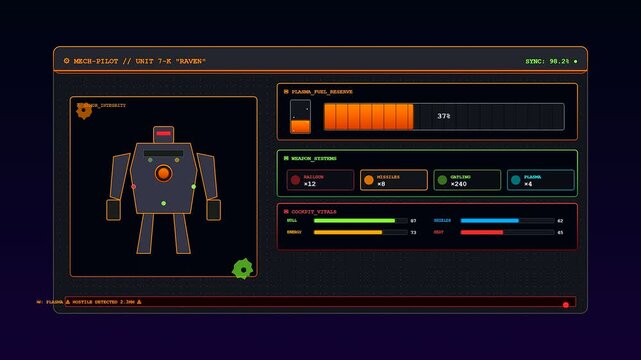Click the mech's left arm segment
The height and width of the screenshot is (360, 641).
tap(120, 176)
